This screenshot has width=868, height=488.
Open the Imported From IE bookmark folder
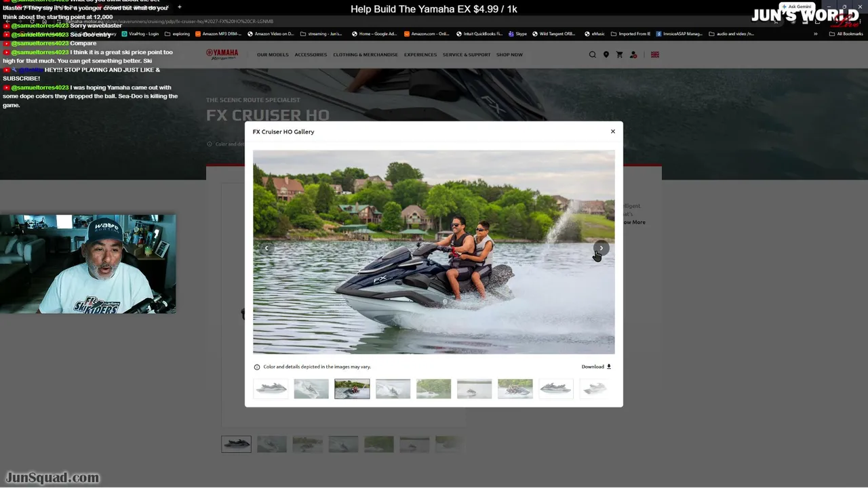click(x=631, y=34)
